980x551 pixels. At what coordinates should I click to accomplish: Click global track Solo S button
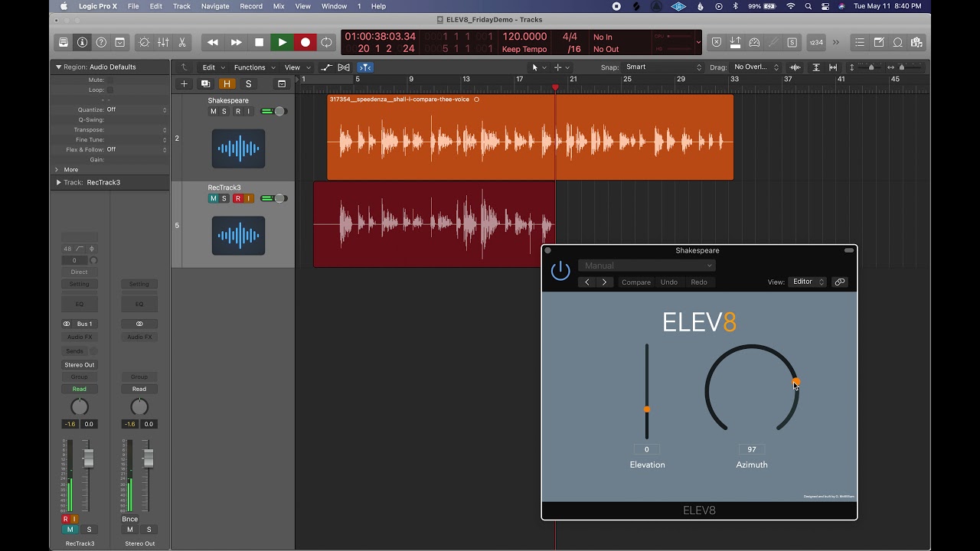[248, 83]
